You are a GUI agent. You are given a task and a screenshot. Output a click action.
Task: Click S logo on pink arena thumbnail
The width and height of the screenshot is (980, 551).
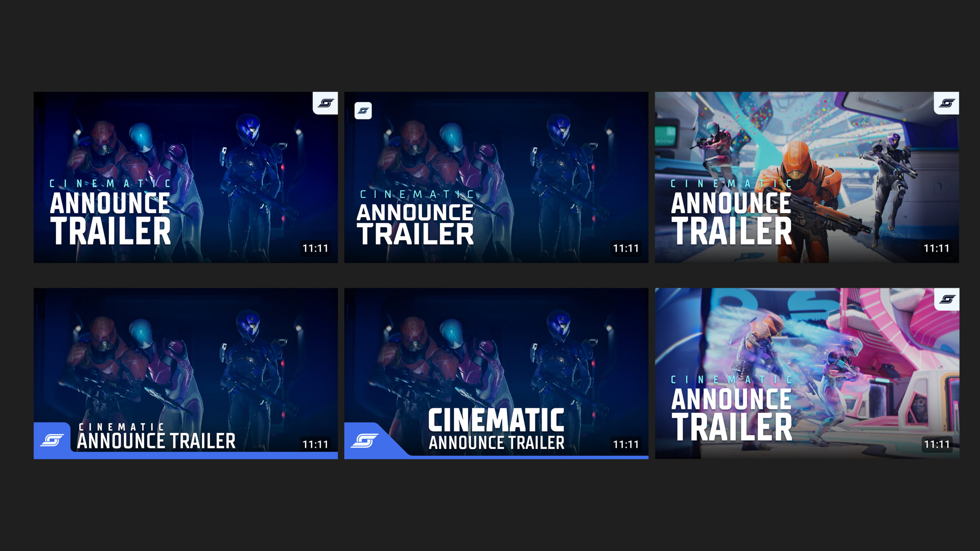pos(947,299)
